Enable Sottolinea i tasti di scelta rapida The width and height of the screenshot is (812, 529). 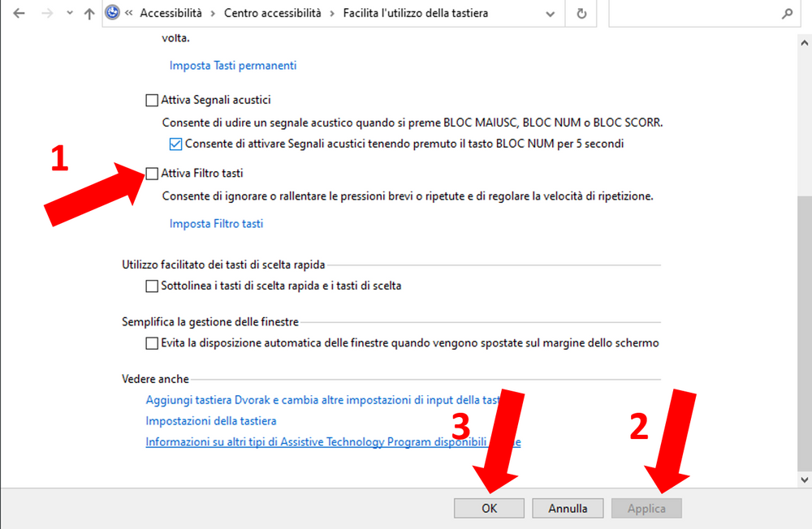152,286
